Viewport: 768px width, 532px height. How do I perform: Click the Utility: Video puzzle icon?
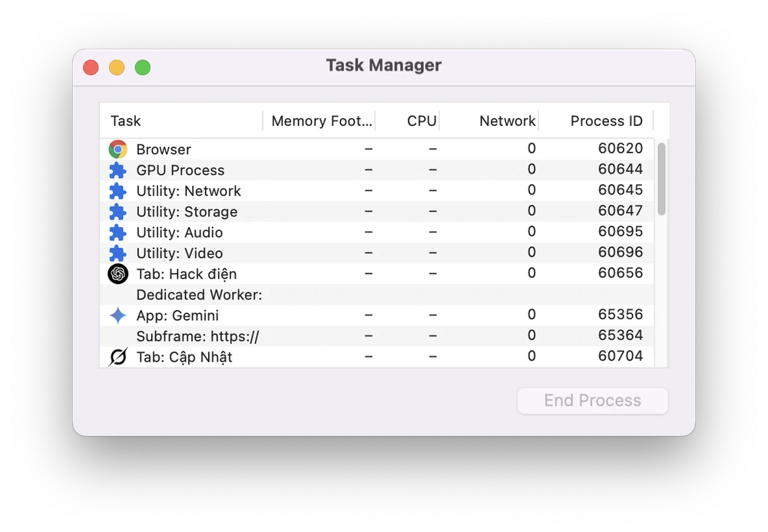(118, 253)
